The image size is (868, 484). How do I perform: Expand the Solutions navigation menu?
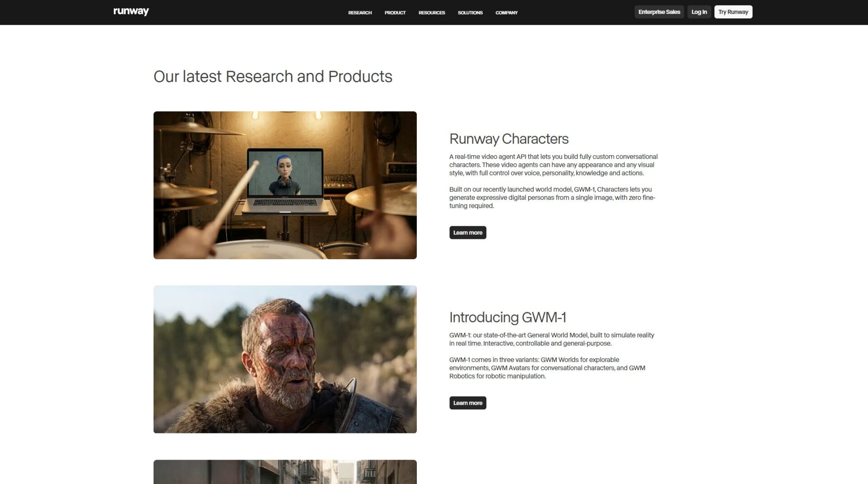click(470, 13)
